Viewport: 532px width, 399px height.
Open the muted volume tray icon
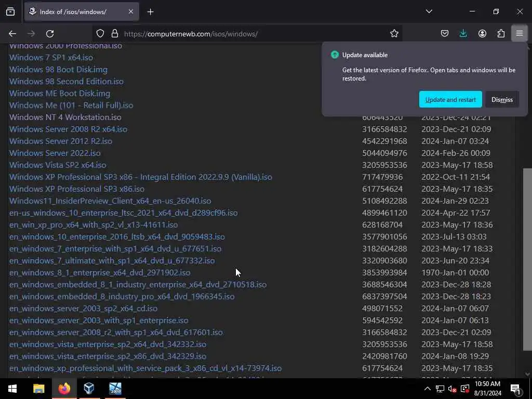pos(453,389)
